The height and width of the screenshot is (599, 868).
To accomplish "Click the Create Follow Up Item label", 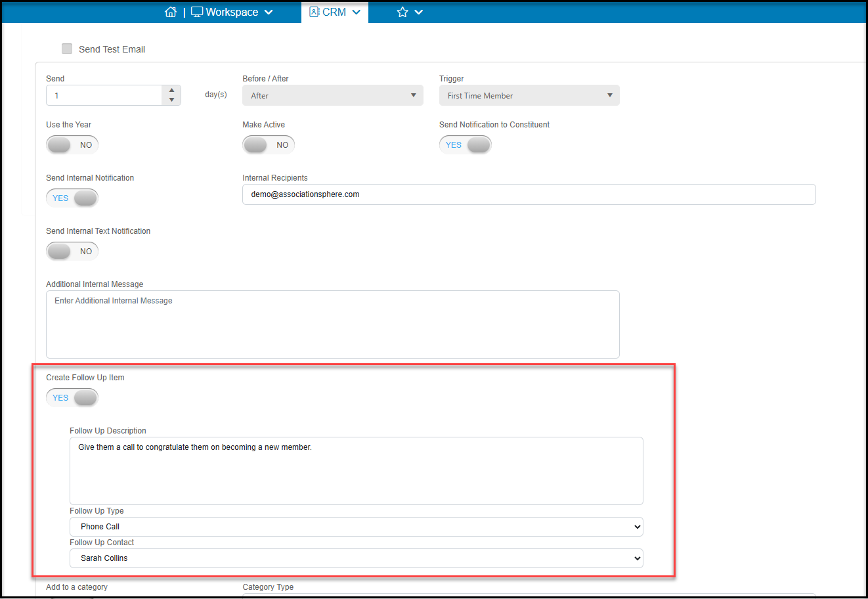I will [85, 378].
